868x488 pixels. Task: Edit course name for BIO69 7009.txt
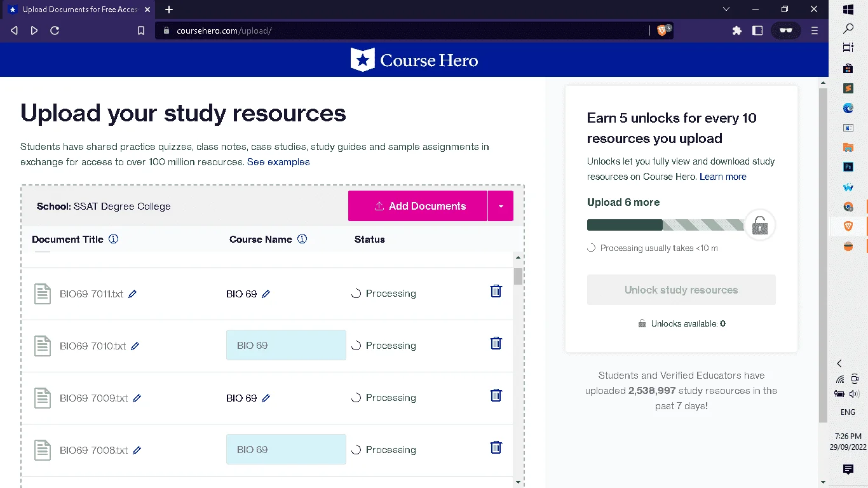tap(266, 398)
